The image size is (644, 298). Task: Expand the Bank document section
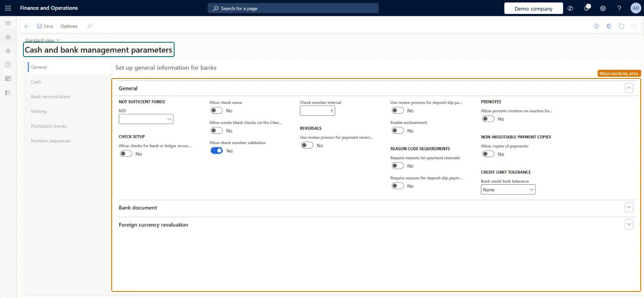pyautogui.click(x=629, y=207)
